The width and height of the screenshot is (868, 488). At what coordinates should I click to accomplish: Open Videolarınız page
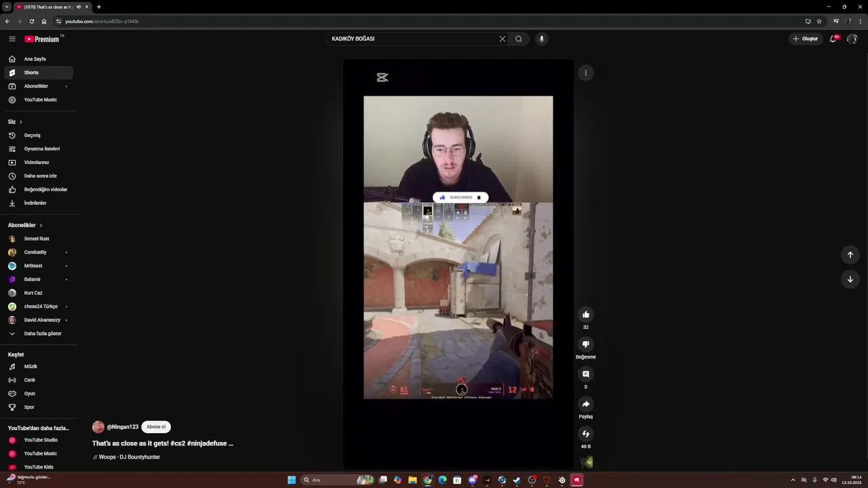coord(39,162)
